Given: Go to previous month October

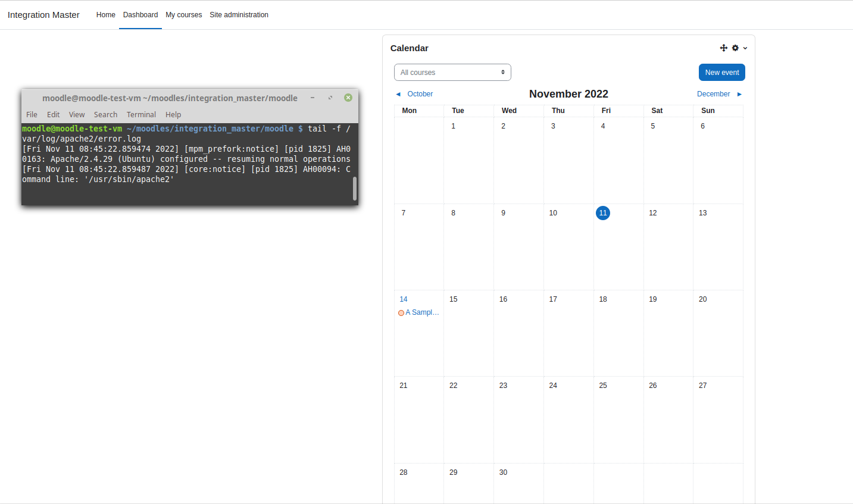Looking at the screenshot, I should pos(420,94).
